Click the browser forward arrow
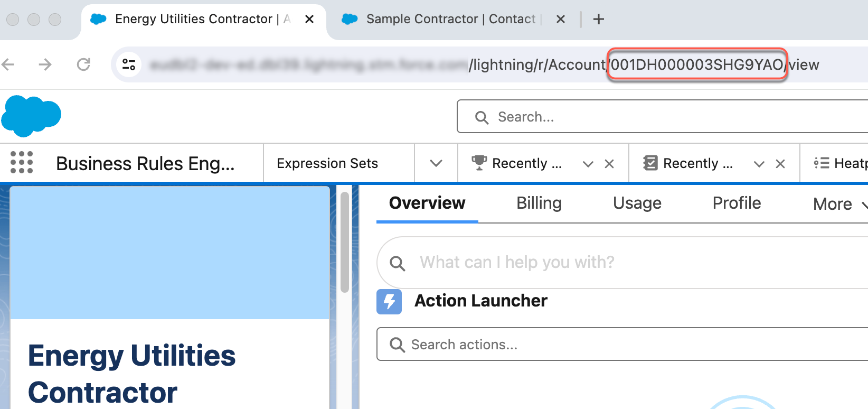Image resolution: width=868 pixels, height=409 pixels. [x=45, y=64]
